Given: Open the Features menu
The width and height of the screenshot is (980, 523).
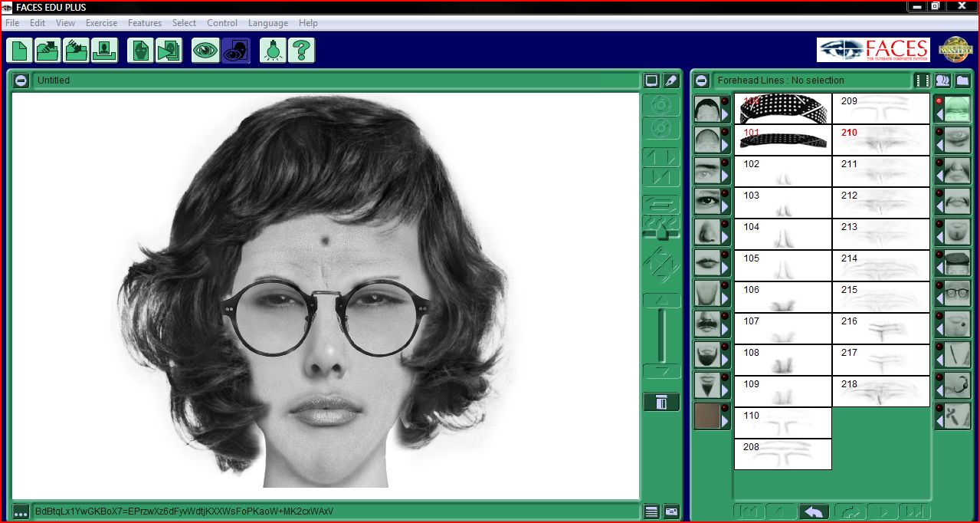Looking at the screenshot, I should pos(145,22).
